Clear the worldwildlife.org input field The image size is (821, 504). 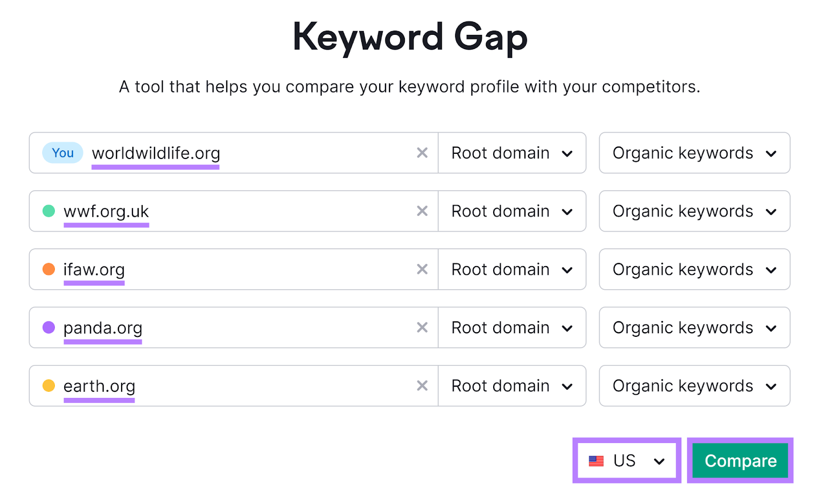click(x=422, y=153)
